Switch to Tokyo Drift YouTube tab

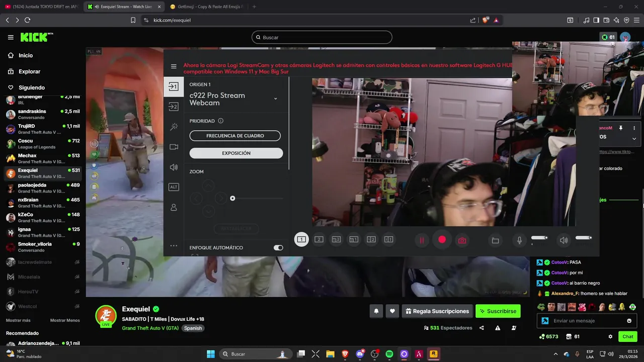pos(41,7)
